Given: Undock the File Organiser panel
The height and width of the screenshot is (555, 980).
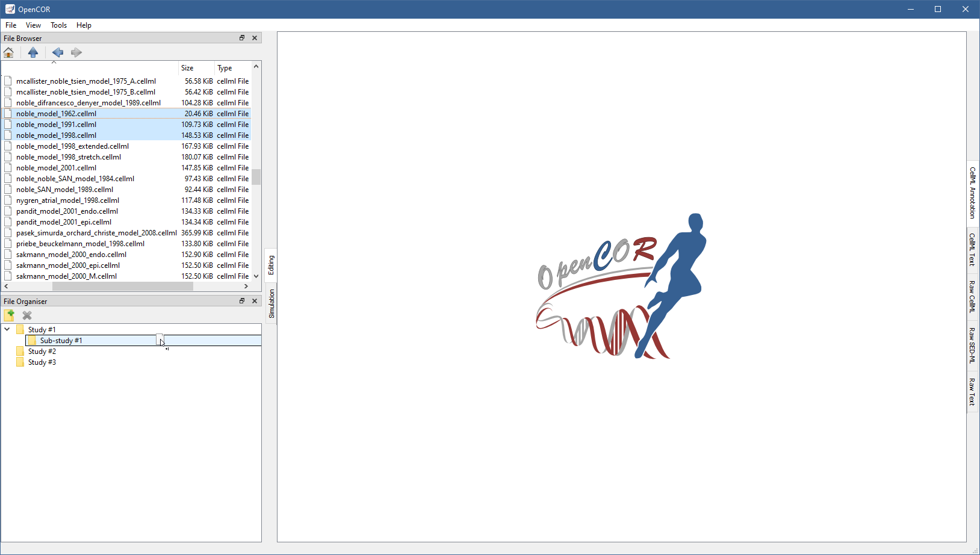Looking at the screenshot, I should [242, 301].
